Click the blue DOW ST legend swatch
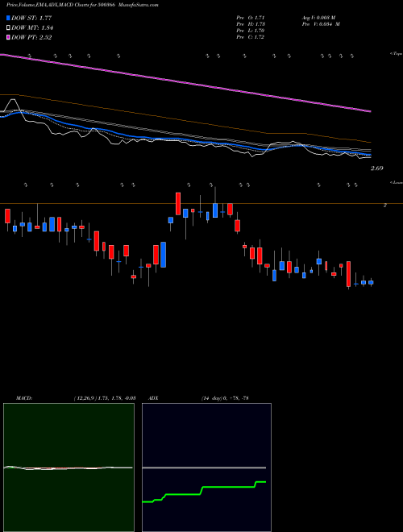This screenshot has width=403, height=532. click(x=8, y=18)
